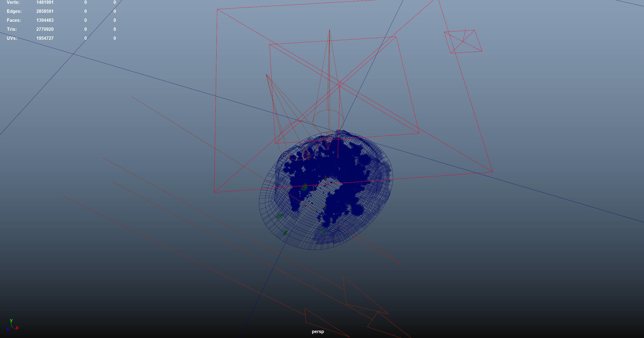Click the large red frame's top-left corner
This screenshot has width=644, height=338.
click(217, 9)
